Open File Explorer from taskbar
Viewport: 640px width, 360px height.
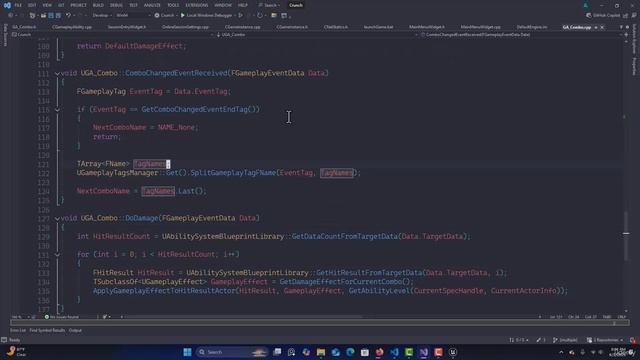(321, 352)
